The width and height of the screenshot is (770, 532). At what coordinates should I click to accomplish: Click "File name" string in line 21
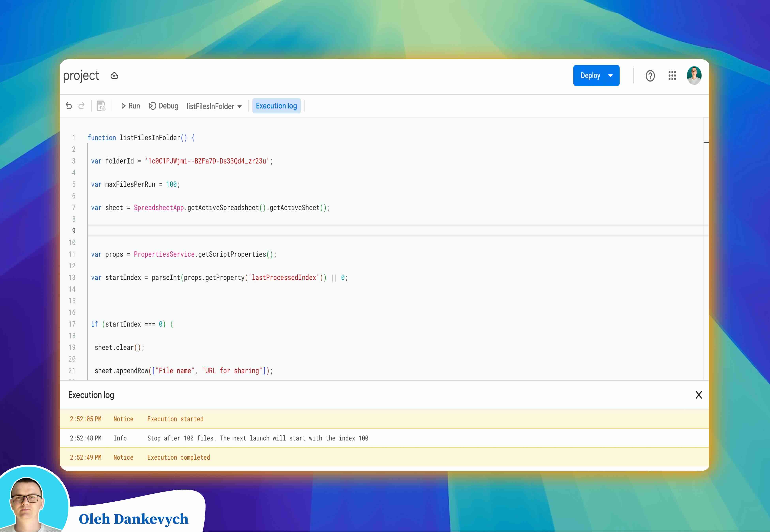coord(175,371)
